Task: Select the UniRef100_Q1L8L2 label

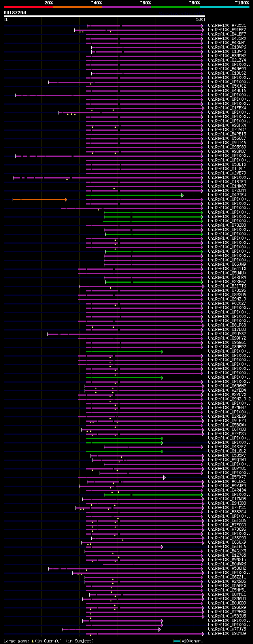Action: coord(227,451)
